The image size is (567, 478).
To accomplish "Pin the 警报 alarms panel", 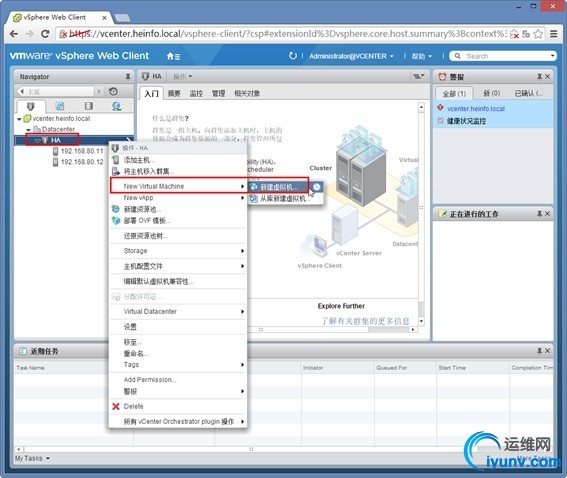I will [x=539, y=77].
